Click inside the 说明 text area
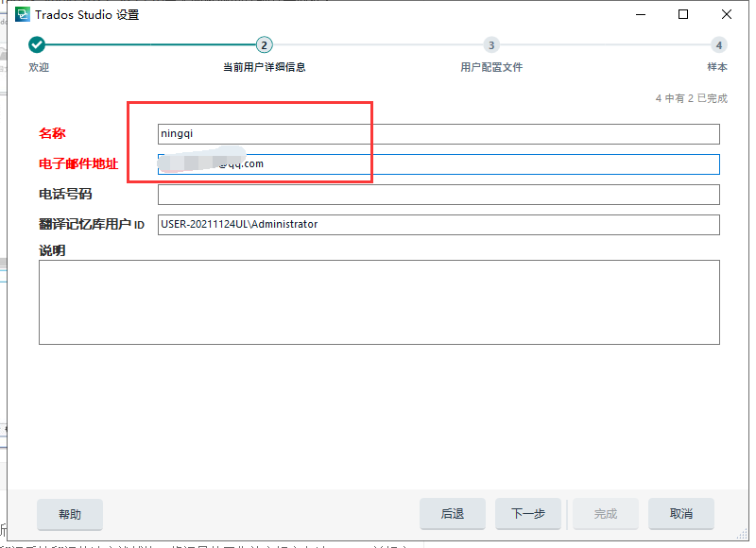The height and width of the screenshot is (548, 756). (x=379, y=302)
